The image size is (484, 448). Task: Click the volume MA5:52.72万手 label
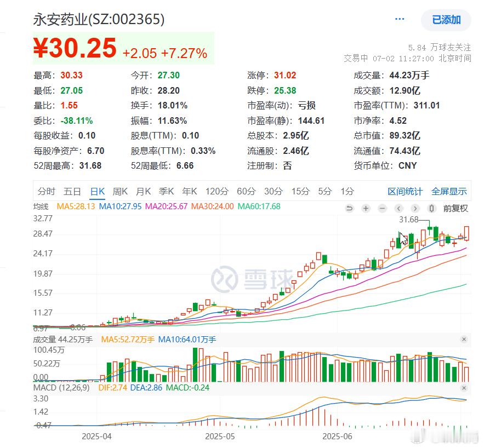[128, 340]
